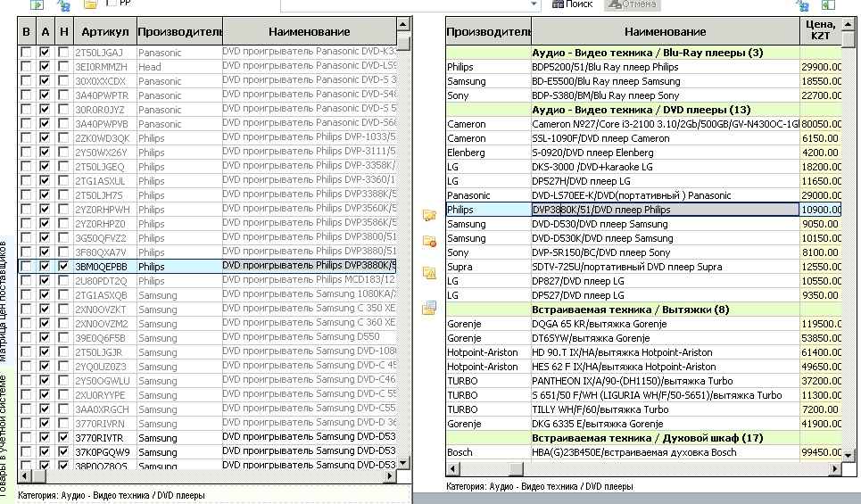Switch to Матрица цен поставщиков vertical tab

pyautogui.click(x=4, y=301)
